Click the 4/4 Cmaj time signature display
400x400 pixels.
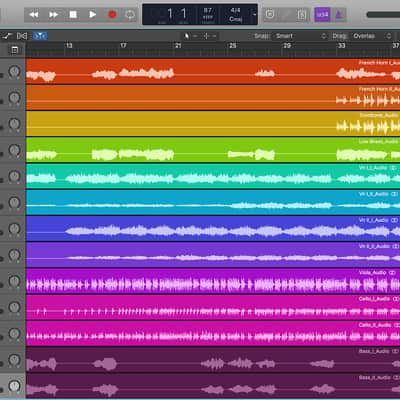(x=236, y=15)
